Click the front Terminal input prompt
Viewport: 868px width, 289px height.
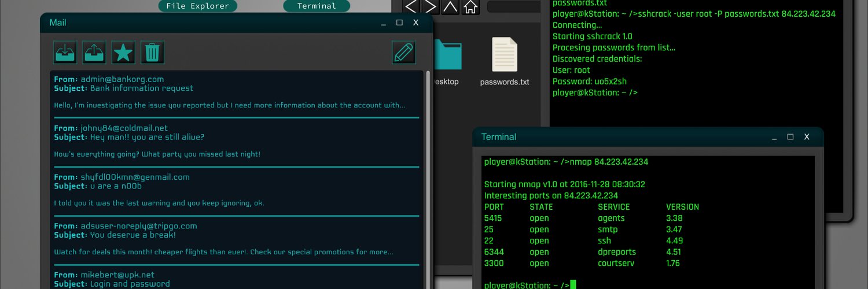[530, 285]
